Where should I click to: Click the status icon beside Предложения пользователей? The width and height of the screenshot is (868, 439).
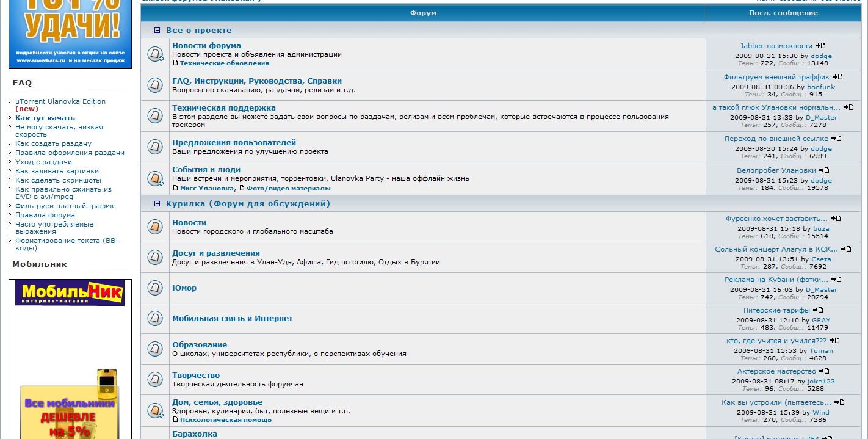tap(155, 147)
